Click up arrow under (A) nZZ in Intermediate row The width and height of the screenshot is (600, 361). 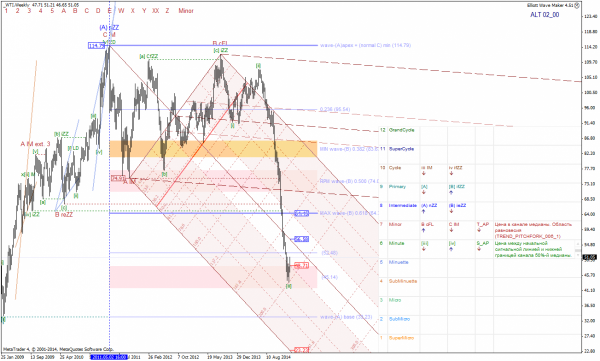coord(424,211)
